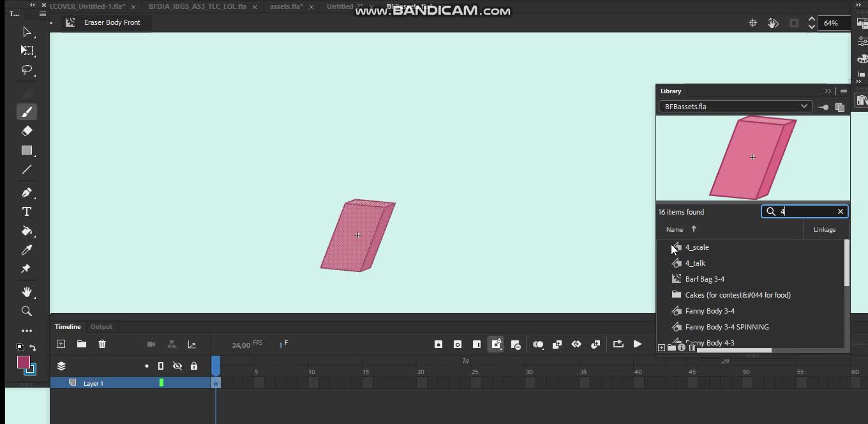Select the Hand tool
Viewport: 868px width, 424px height.
[x=27, y=292]
